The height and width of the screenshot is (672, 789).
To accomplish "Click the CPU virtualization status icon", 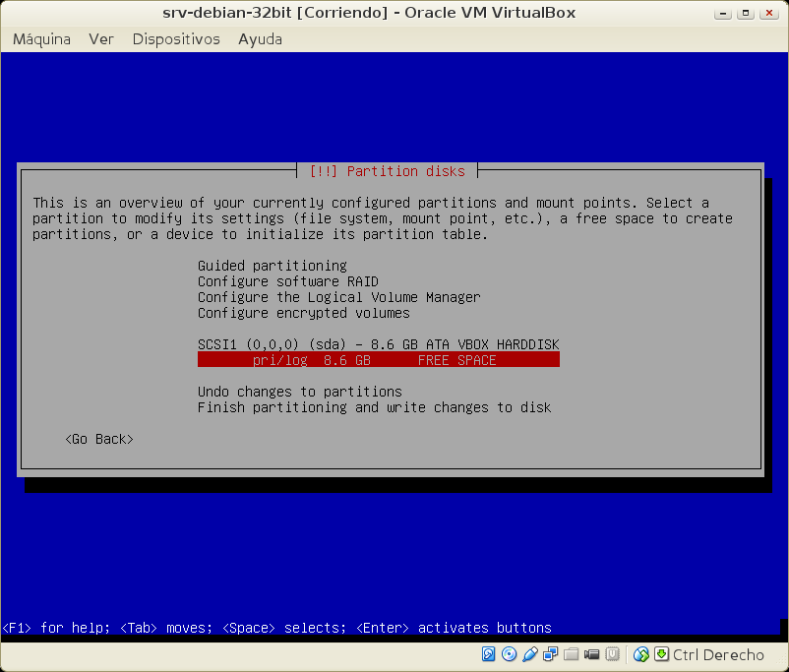I will [612, 654].
